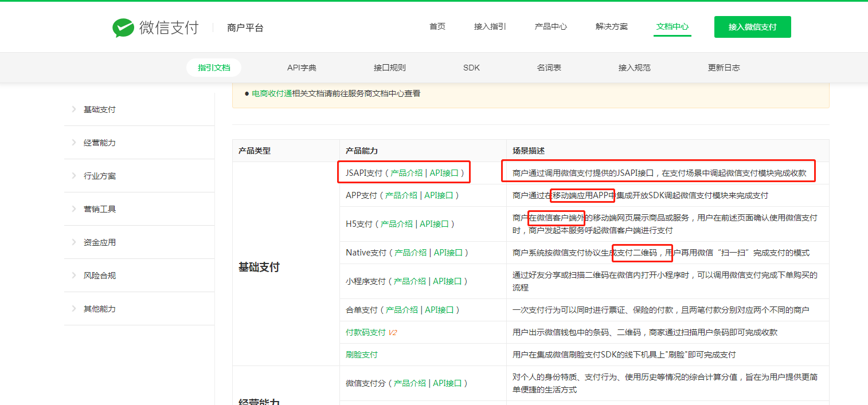Expand the 营销工具 sidebar chevron
Screen dimensions: 868x405
tap(73, 209)
